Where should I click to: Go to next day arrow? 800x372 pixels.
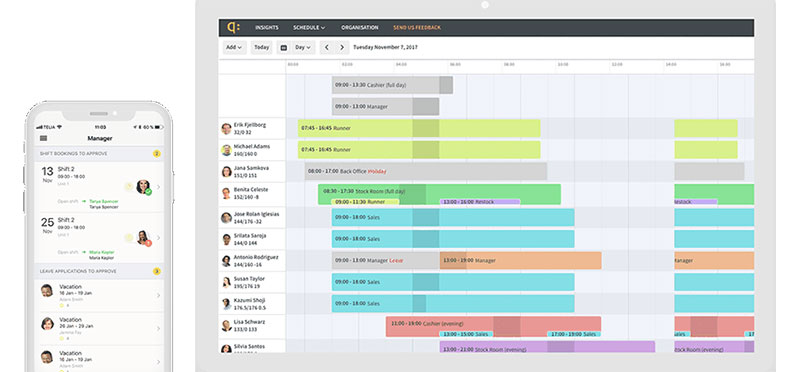[342, 47]
